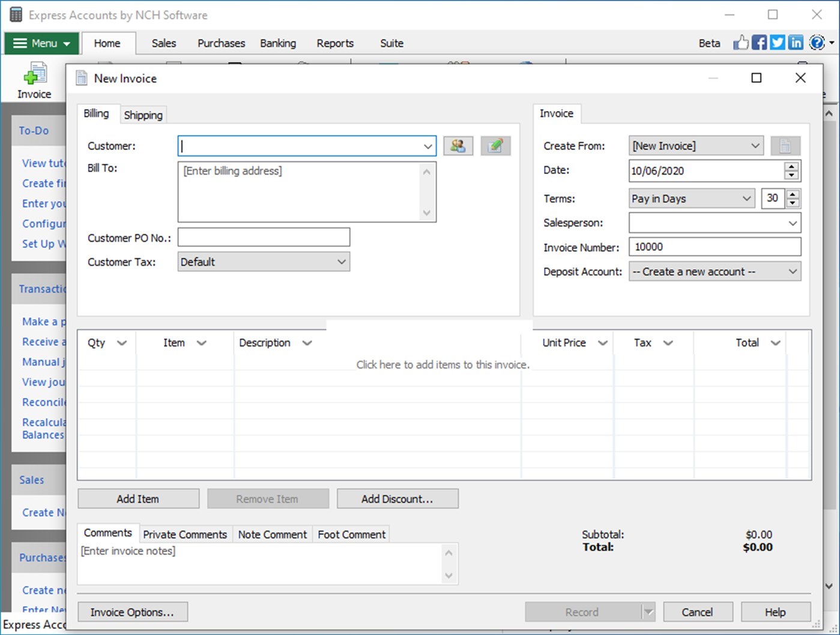Click the Customer PO No. field
The width and height of the screenshot is (840, 635).
pyautogui.click(x=263, y=236)
